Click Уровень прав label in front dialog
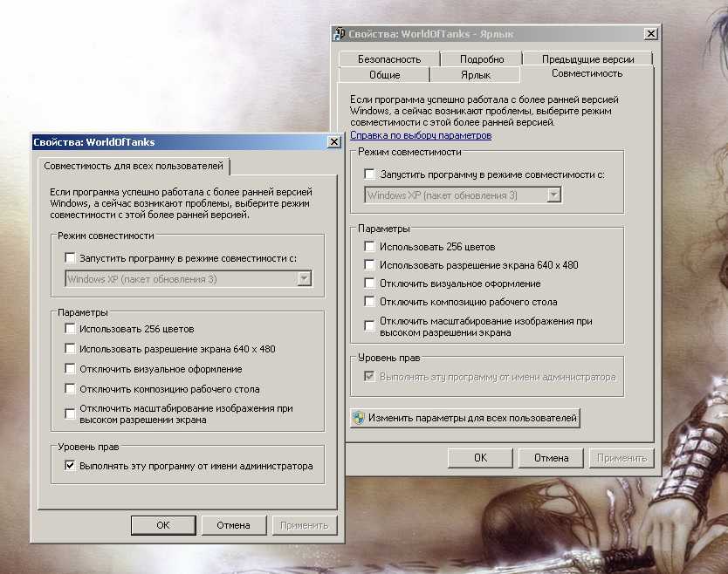Screen dimensions: 728x574 pos(88,447)
